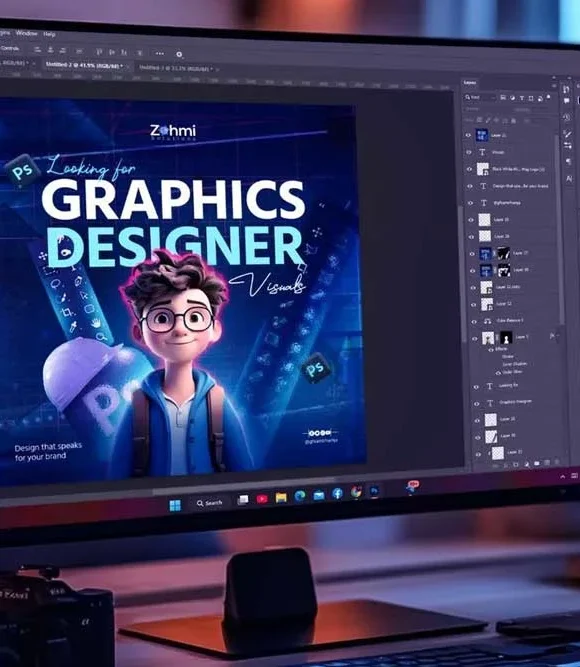Screen dimensions: 580x667
Task: Click the gear settings icon in options bar
Action: [x=179, y=54]
